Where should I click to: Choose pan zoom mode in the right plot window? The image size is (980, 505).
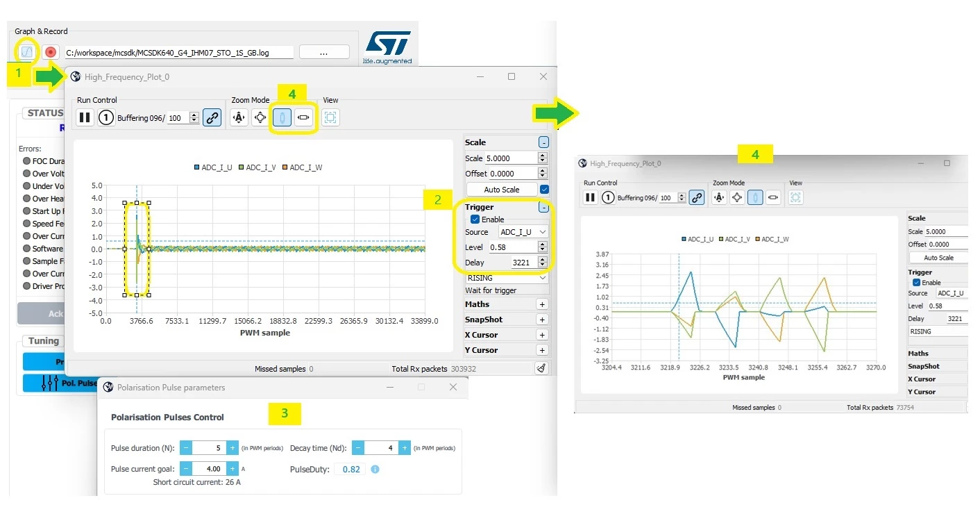pyautogui.click(x=738, y=197)
